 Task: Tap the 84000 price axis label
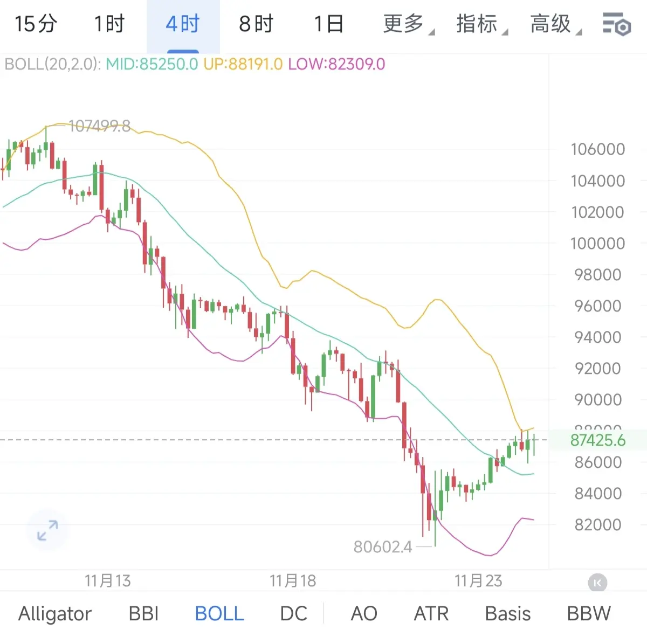pyautogui.click(x=598, y=494)
